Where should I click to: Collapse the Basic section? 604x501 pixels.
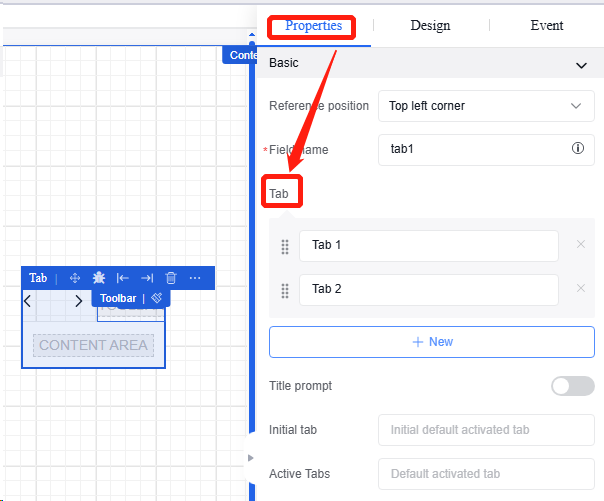coord(581,64)
